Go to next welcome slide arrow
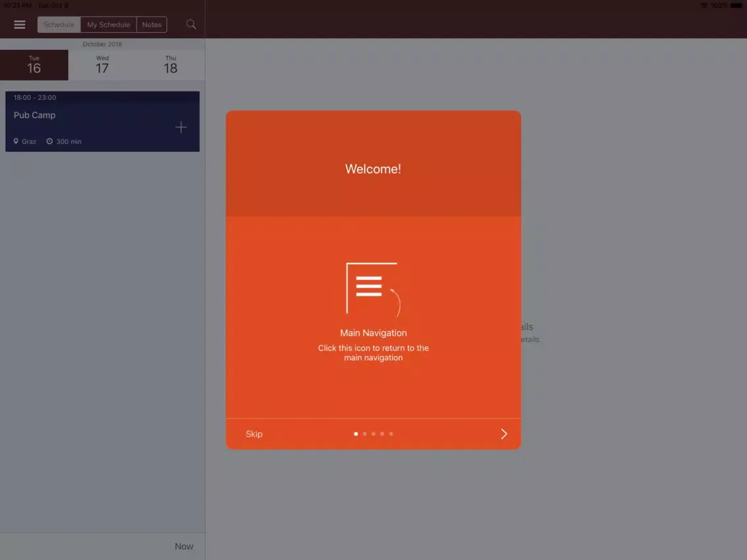Viewport: 747px width, 560px height. point(504,434)
